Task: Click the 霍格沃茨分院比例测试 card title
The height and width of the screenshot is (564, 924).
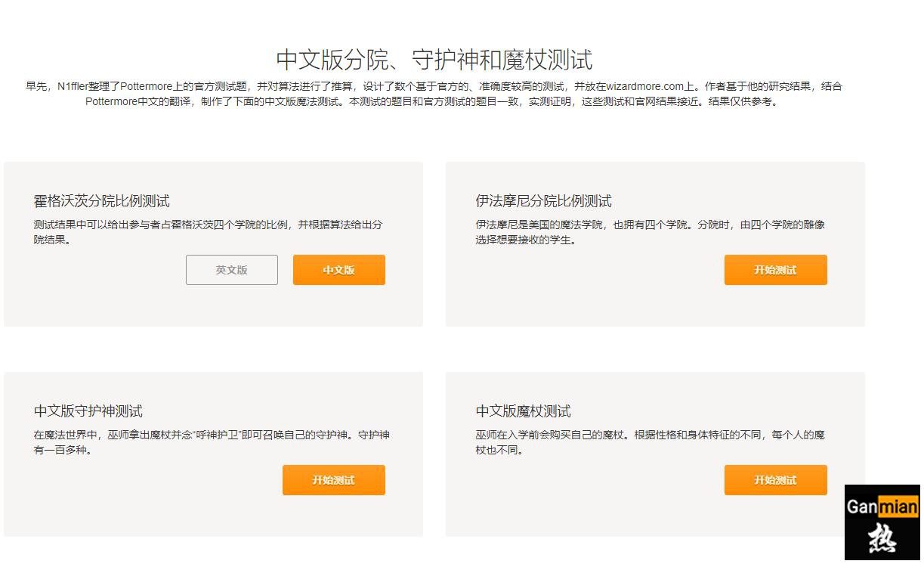Action: (x=102, y=201)
